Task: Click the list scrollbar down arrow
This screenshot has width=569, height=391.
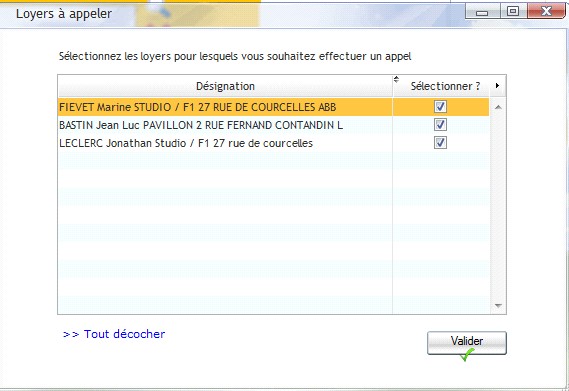Action: tap(498, 305)
